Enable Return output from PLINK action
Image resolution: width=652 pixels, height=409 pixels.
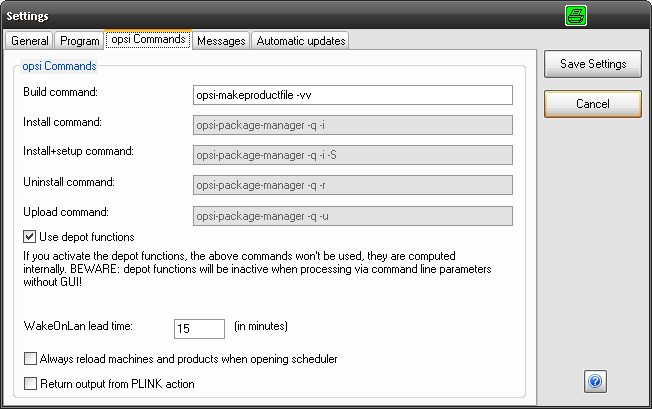point(30,384)
